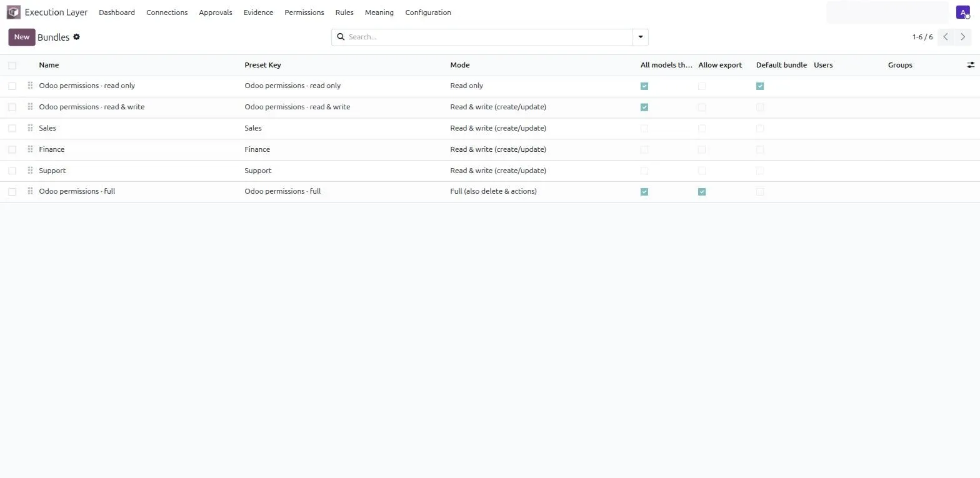The height and width of the screenshot is (478, 980).
Task: Click the drag handle on Finance row
Action: point(30,149)
